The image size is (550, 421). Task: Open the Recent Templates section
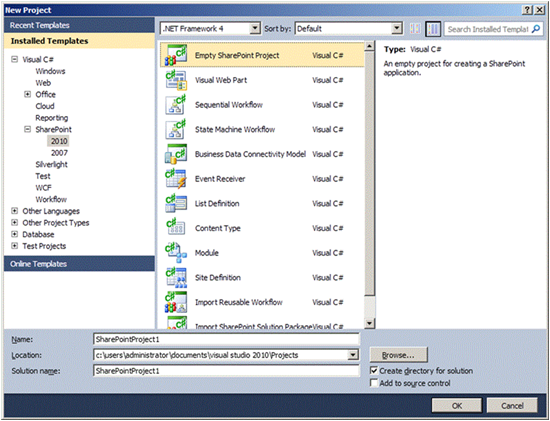(79, 25)
